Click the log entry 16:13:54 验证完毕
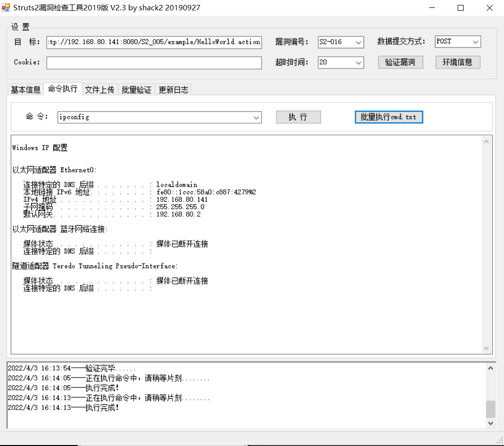Viewport: 504px width, 446px height. 71,368
